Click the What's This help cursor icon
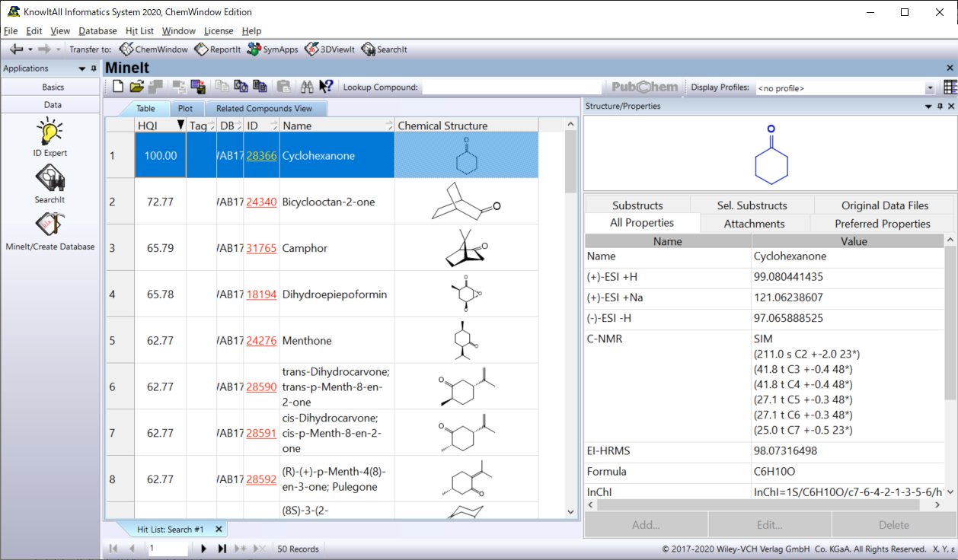This screenshot has width=958, height=560. (x=326, y=87)
